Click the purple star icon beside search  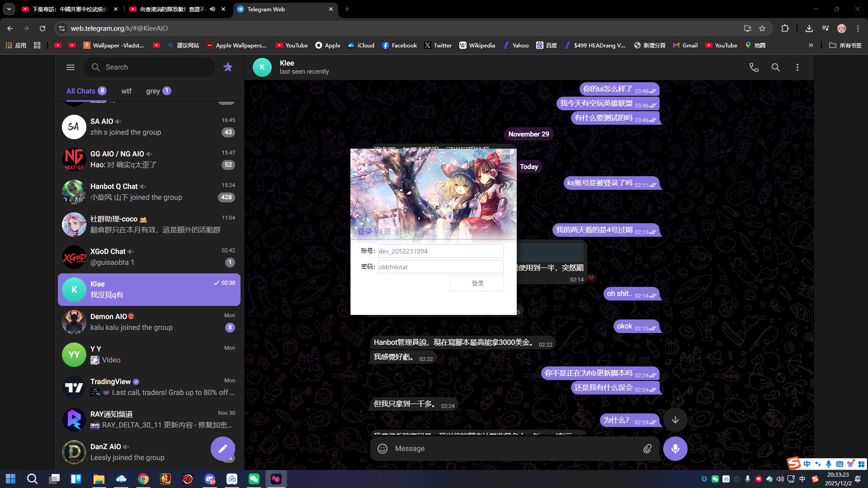(228, 67)
